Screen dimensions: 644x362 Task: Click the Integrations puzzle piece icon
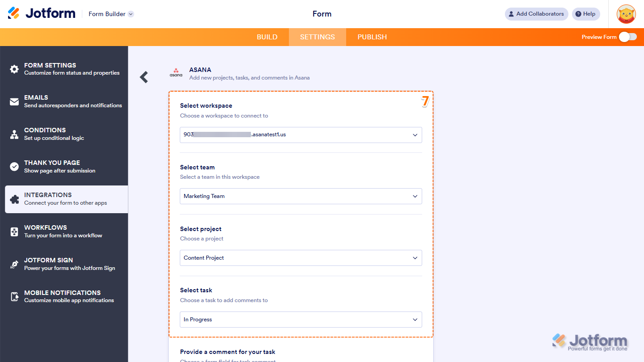click(14, 198)
